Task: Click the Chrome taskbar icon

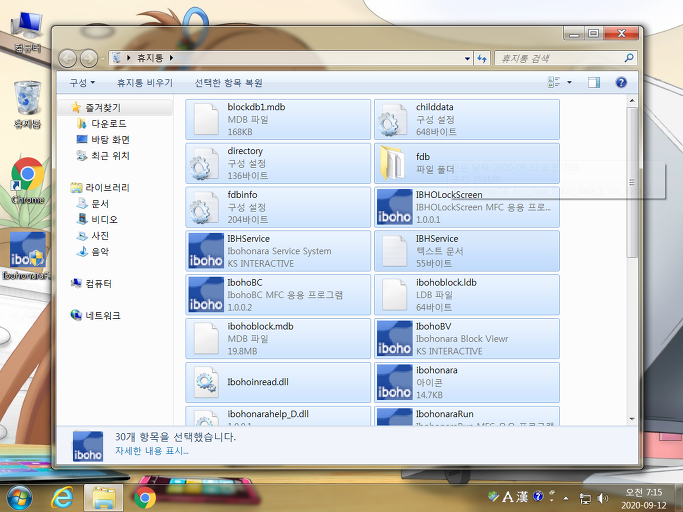Action: point(145,498)
